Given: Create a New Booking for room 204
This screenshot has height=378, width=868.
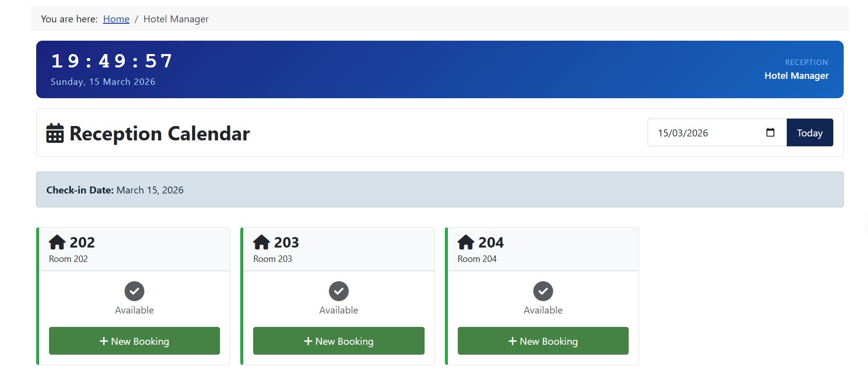Looking at the screenshot, I should coord(543,341).
